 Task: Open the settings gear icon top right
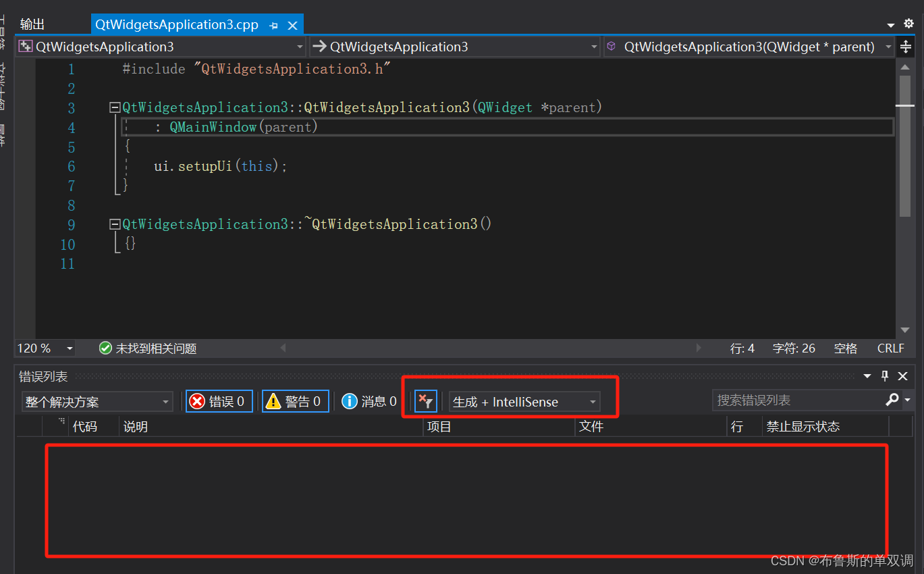pyautogui.click(x=908, y=24)
